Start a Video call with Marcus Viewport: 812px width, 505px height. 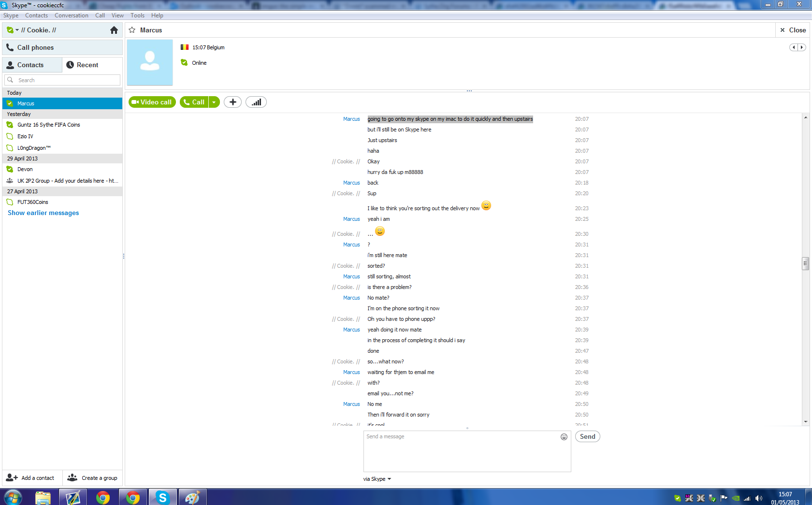tap(152, 102)
